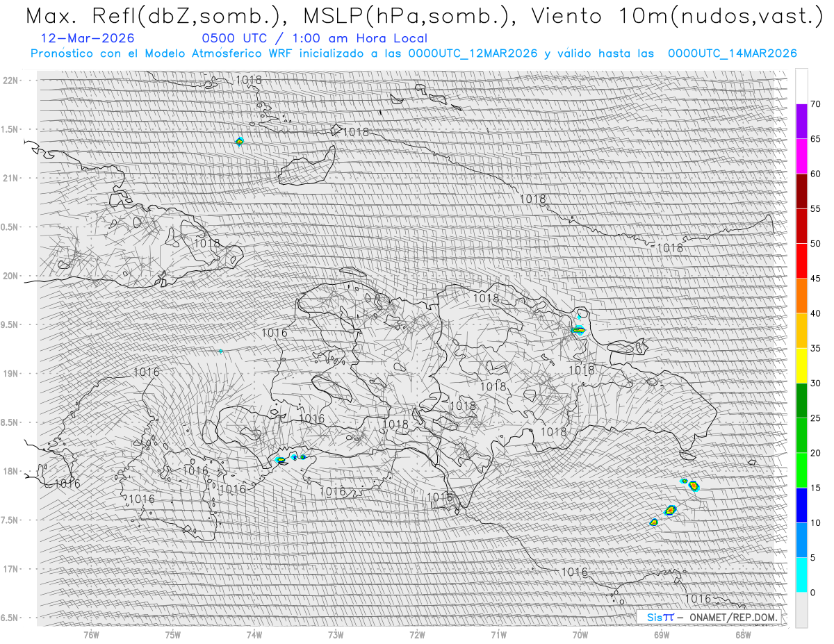Click the "70W" longitude axis label
Screen dimensions: 834x644
click(580, 634)
